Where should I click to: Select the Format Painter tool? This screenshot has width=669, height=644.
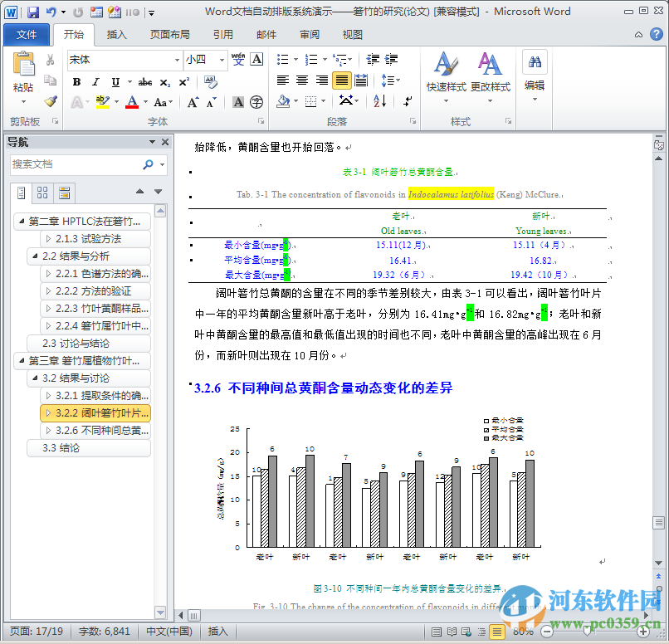[x=49, y=100]
